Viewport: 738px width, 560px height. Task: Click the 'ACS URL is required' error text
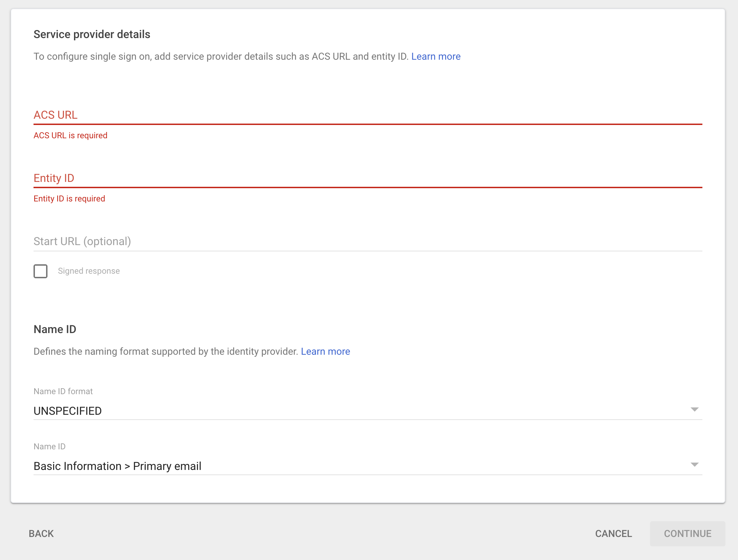tap(70, 135)
